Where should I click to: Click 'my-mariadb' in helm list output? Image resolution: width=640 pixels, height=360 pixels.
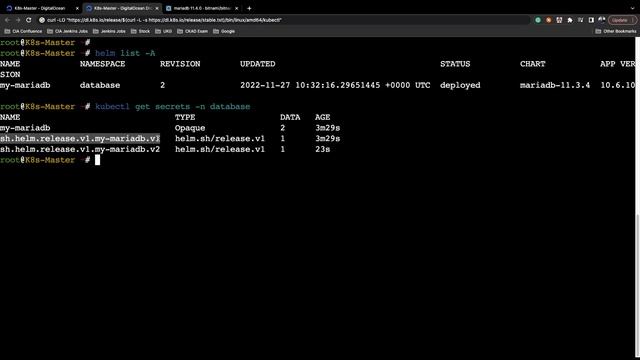(25, 85)
